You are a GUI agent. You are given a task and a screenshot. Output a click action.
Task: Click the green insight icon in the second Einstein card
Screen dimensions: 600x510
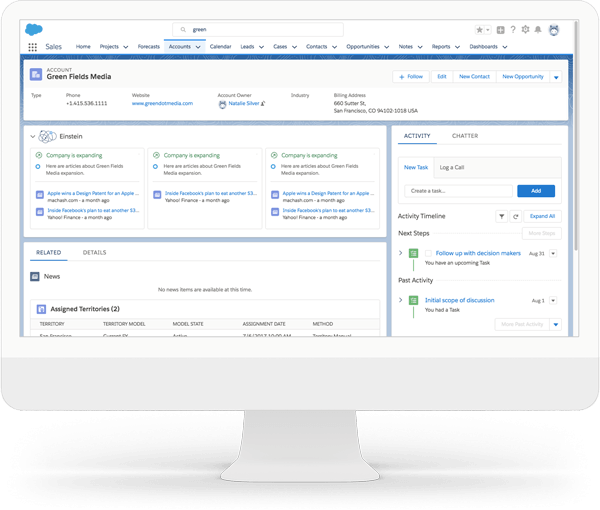point(156,155)
